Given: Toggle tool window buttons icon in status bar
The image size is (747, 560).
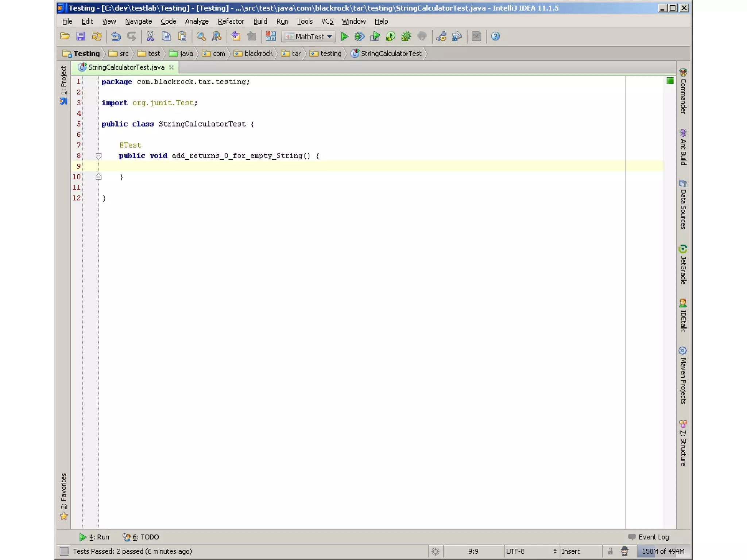Looking at the screenshot, I should 64,551.
